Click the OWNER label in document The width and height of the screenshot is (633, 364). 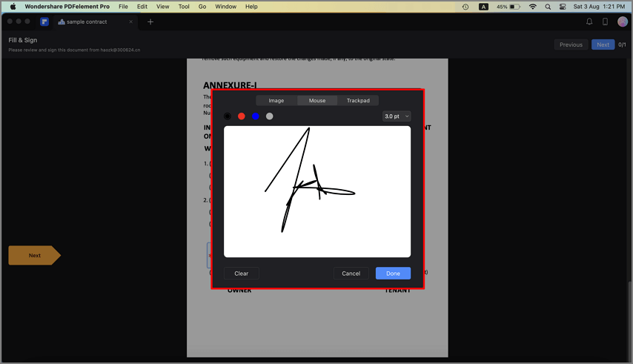click(239, 291)
